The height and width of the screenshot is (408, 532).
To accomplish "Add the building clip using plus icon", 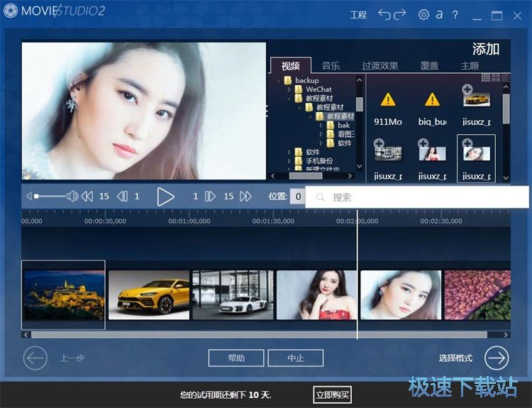I will (379, 143).
